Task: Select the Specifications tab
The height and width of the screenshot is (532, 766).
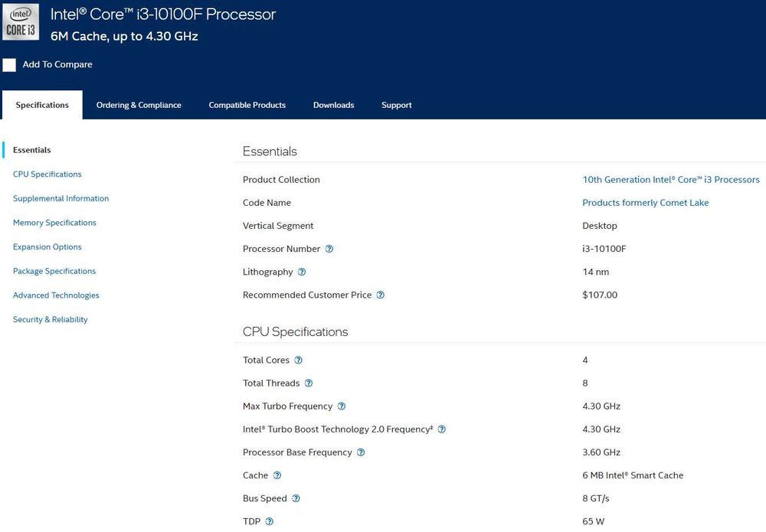Action: point(42,105)
